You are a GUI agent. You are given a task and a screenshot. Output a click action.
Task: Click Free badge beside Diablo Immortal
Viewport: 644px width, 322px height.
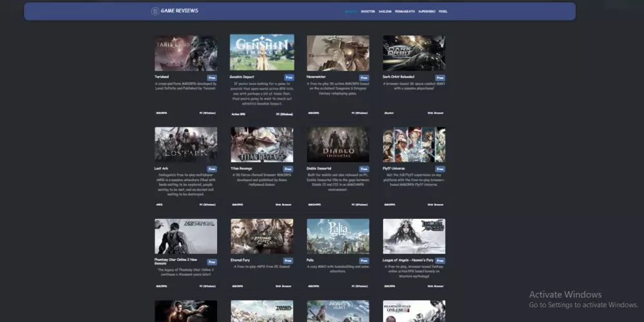click(x=364, y=169)
